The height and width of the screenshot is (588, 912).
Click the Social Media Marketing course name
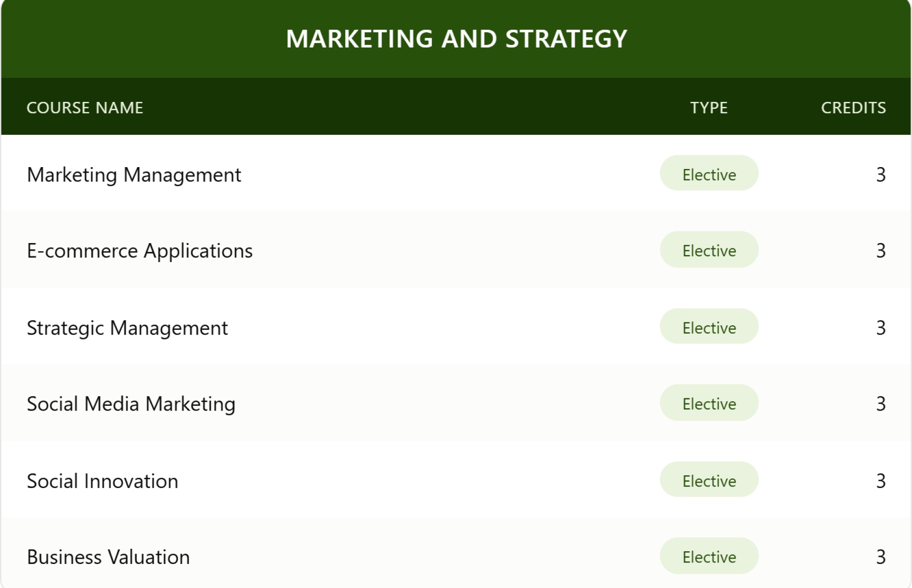[x=131, y=404]
